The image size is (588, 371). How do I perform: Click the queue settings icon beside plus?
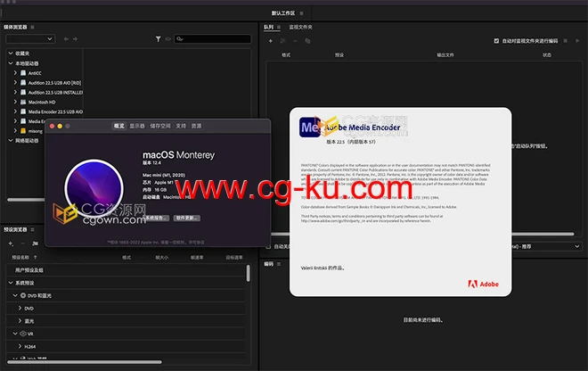(282, 40)
